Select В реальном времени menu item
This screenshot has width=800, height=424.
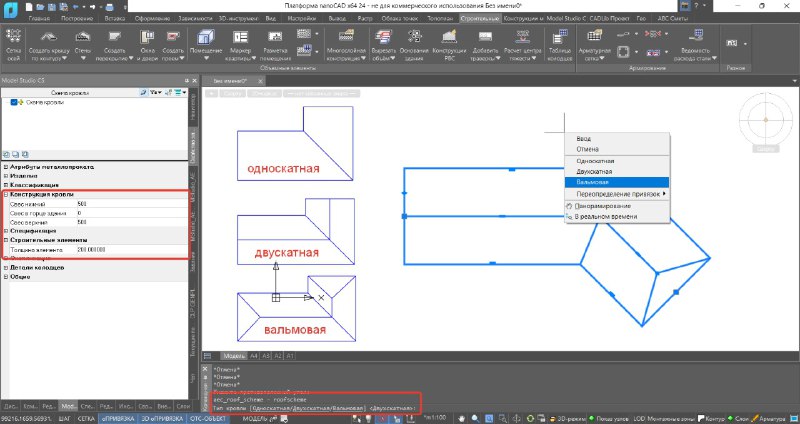617,217
